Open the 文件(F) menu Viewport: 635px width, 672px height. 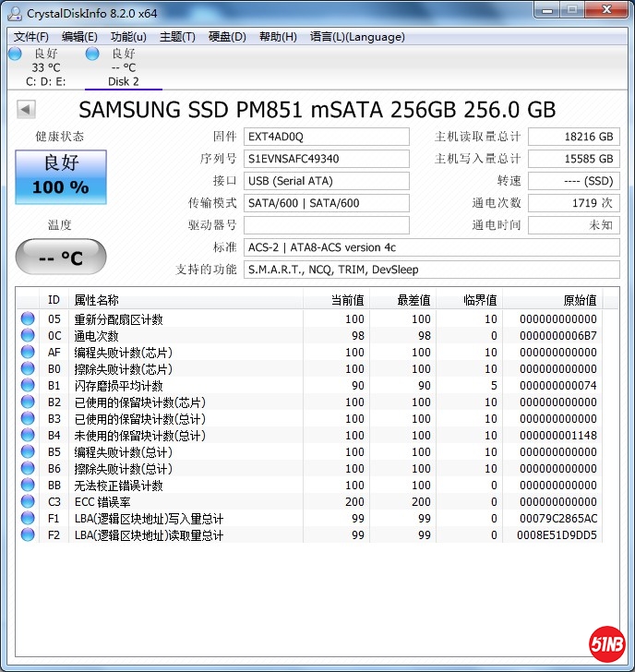point(31,37)
